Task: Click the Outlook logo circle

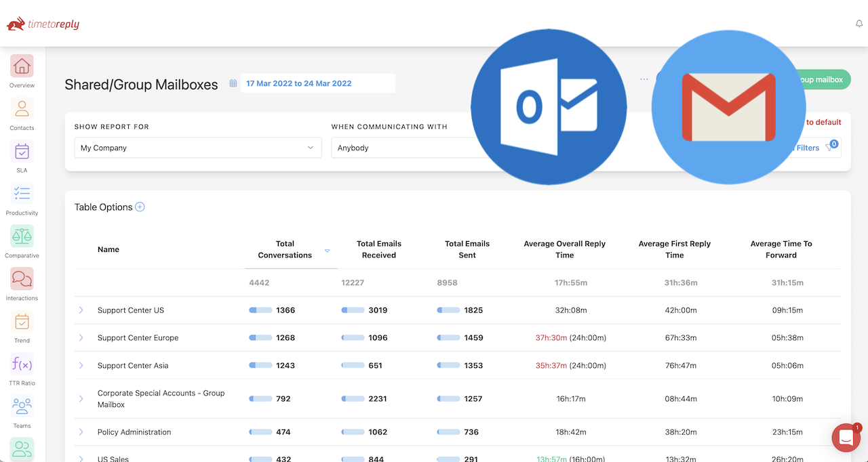Action: pyautogui.click(x=549, y=106)
